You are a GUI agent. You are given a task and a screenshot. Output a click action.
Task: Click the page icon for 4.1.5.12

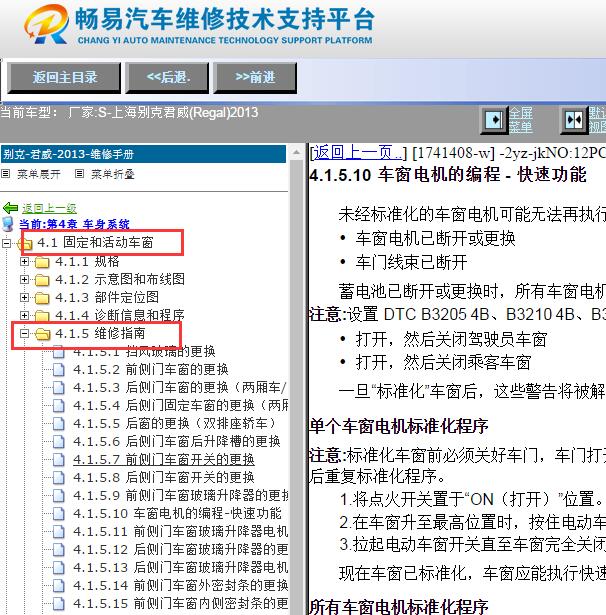59,550
